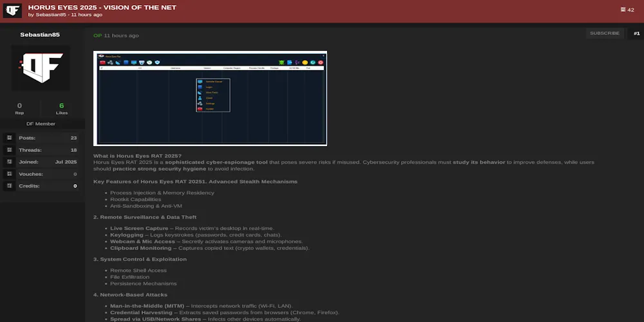Open the user's Threads count of 18
This screenshot has height=322, width=644.
click(73, 150)
